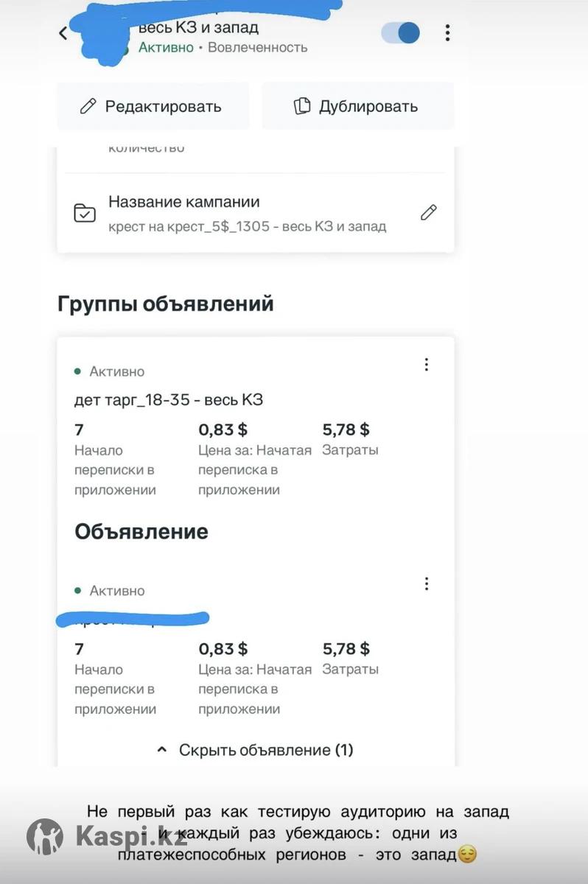This screenshot has height=884, width=588.
Task: Click the 5,78 $ Затраты of ad group
Action: point(351,439)
